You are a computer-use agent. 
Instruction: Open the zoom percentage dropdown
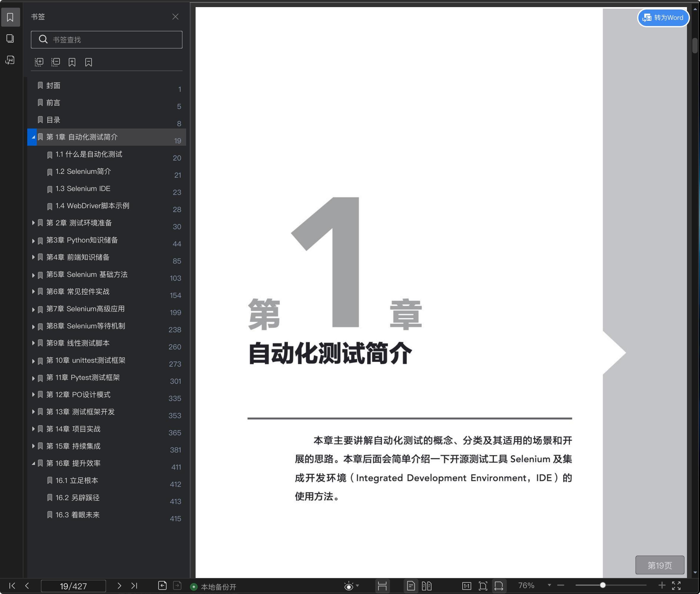click(x=549, y=585)
